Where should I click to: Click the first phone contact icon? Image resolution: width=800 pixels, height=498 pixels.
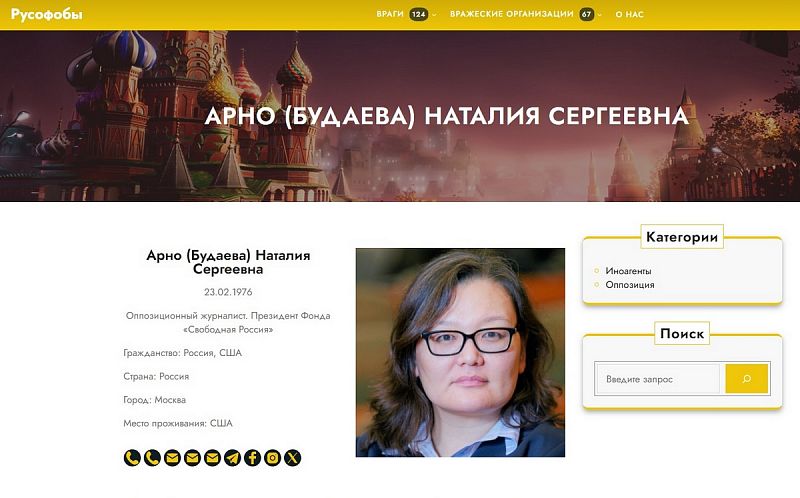click(132, 458)
